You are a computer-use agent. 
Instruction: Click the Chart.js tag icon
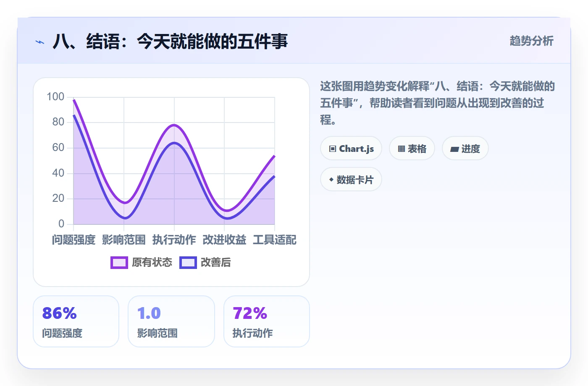333,149
